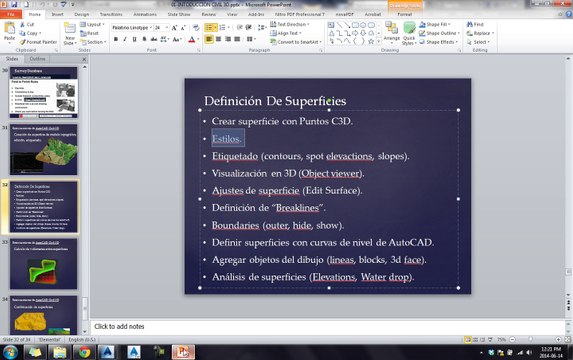
Task: Toggle bold formatting
Action: pos(116,39)
